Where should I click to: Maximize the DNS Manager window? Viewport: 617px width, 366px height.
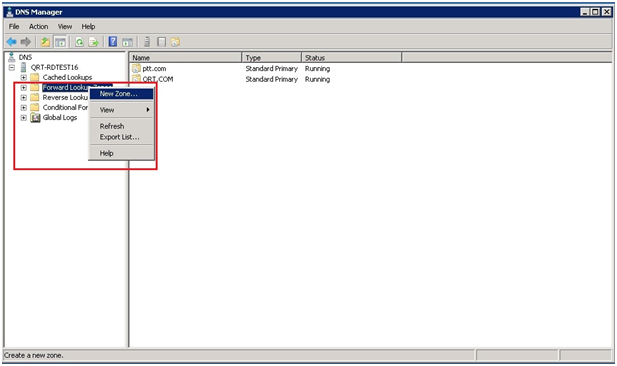pyautogui.click(x=596, y=12)
